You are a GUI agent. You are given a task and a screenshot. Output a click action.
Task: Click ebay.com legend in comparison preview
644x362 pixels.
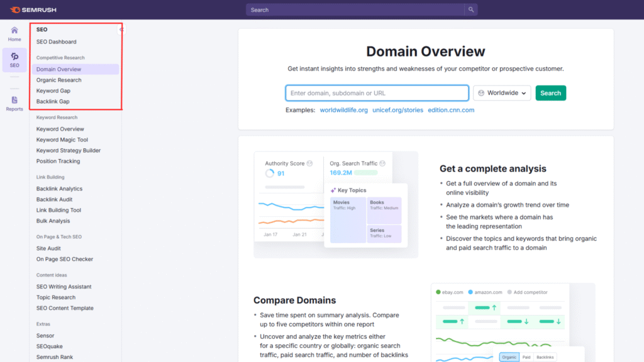(449, 292)
